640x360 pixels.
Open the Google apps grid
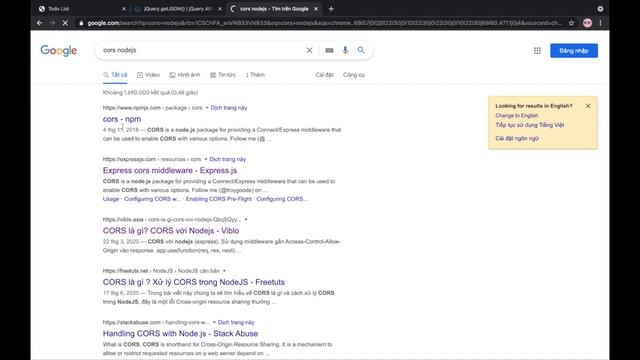click(x=537, y=51)
